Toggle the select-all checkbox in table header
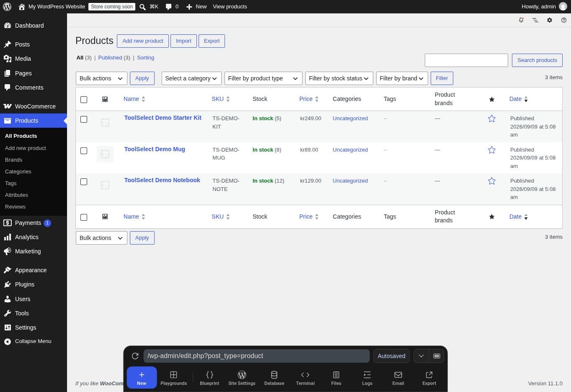This screenshot has height=392, width=571. [x=84, y=99]
